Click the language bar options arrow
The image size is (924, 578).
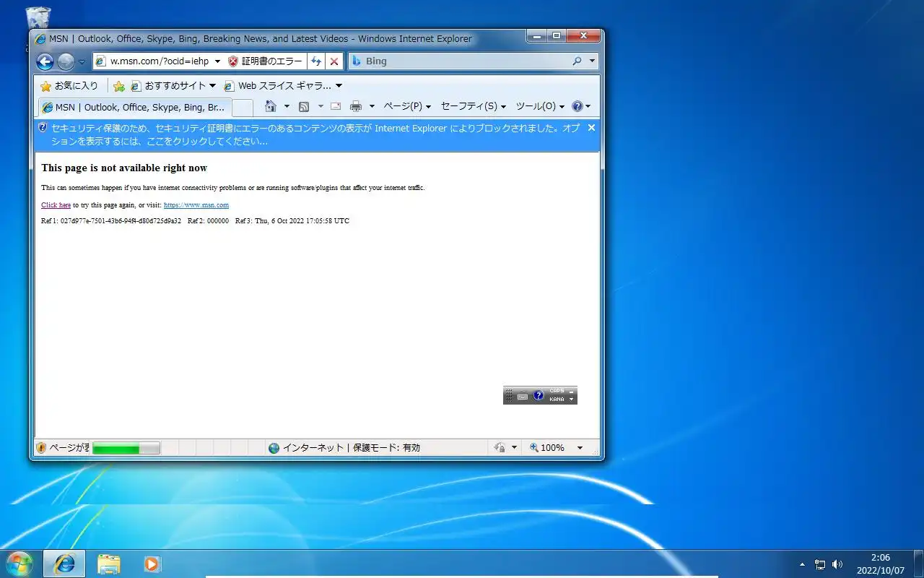(571, 400)
